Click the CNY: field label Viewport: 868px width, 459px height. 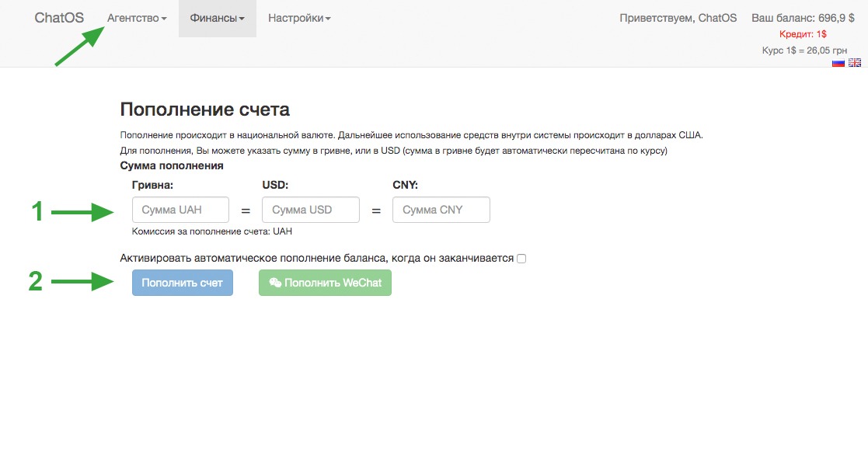405,186
